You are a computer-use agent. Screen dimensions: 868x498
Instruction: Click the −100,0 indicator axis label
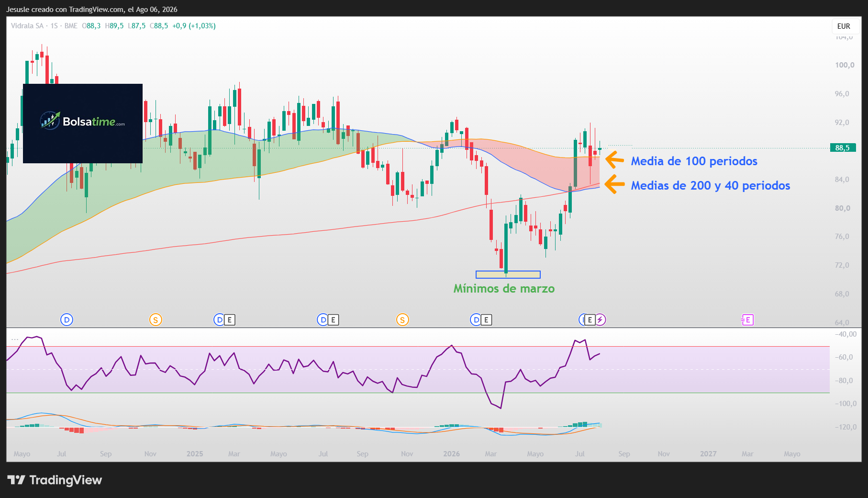pos(846,404)
